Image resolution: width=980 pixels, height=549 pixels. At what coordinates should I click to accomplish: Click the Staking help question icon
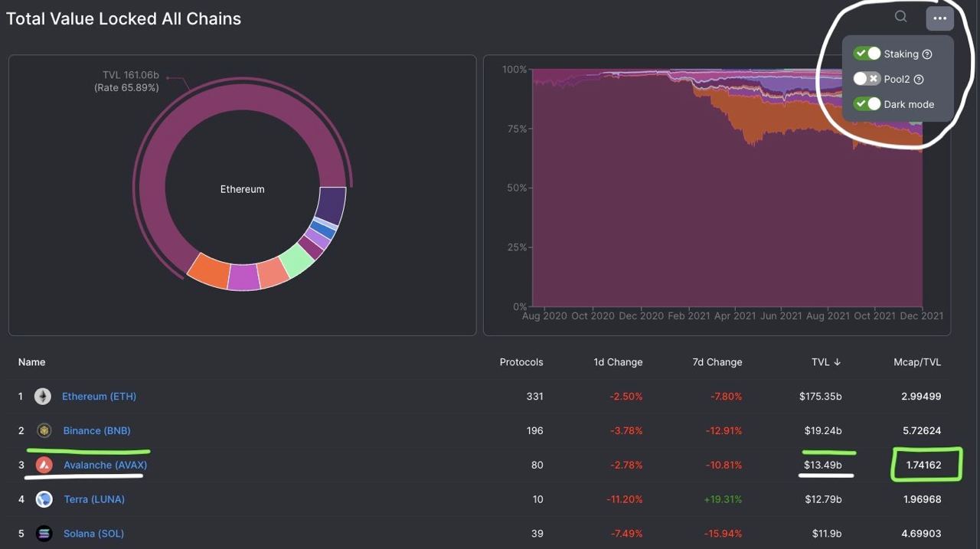tap(927, 54)
